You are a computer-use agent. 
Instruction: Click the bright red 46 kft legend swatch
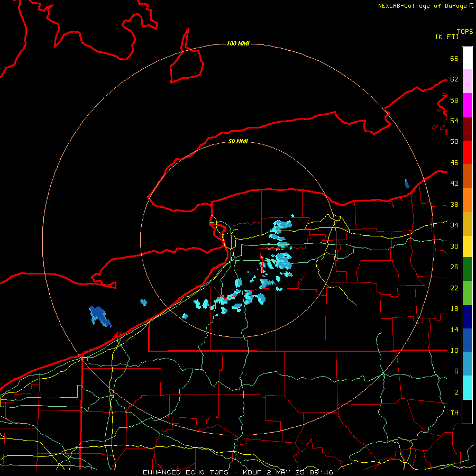467,152
